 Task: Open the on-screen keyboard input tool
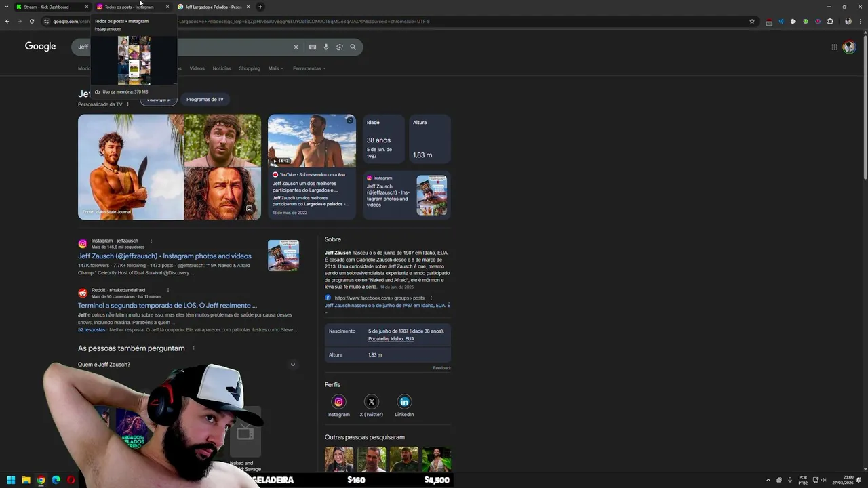313,47
